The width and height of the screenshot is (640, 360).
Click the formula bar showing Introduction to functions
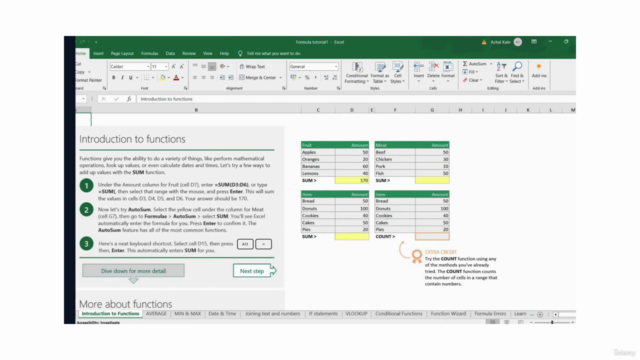click(355, 99)
